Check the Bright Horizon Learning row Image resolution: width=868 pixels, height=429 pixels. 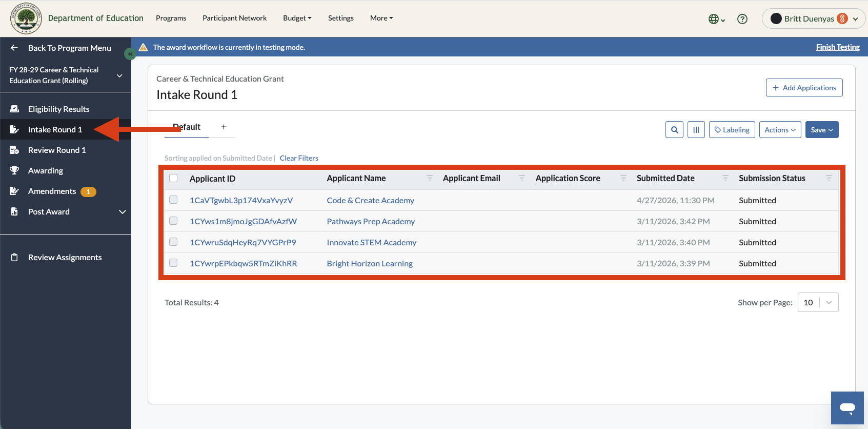[173, 263]
